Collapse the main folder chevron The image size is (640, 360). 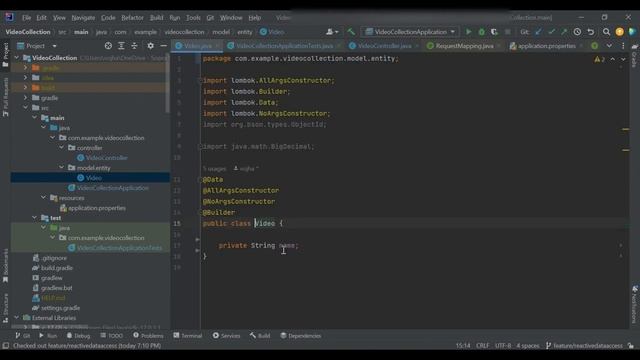(x=35, y=118)
